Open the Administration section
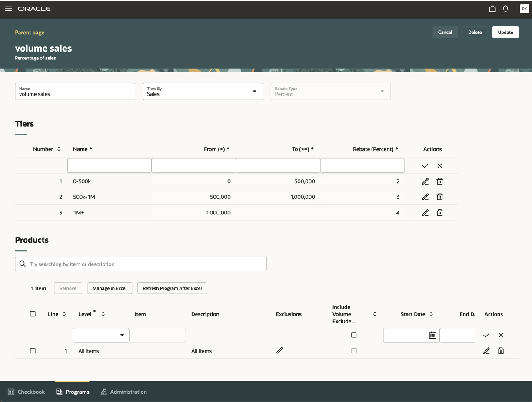Viewport: 532px width, 402px height. pos(123,392)
